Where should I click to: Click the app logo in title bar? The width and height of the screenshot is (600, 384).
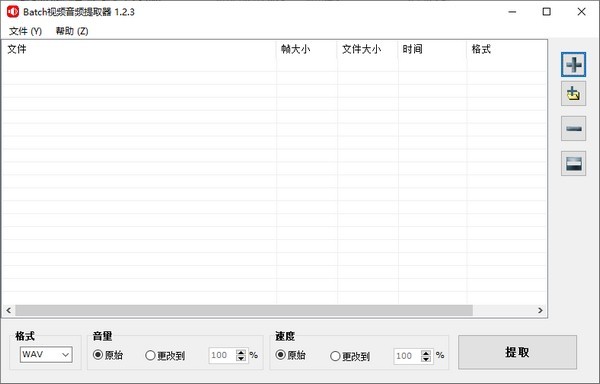13,11
